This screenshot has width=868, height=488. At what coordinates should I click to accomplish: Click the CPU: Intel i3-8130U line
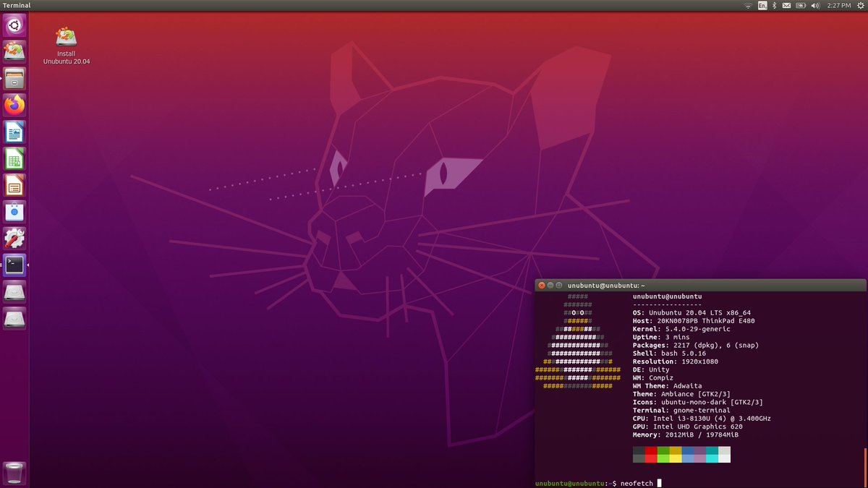click(x=702, y=419)
